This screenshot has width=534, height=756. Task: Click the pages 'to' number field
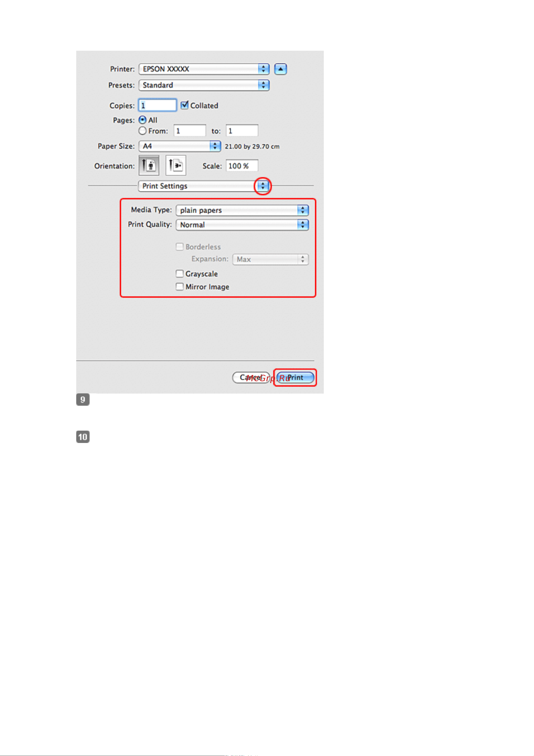click(242, 131)
